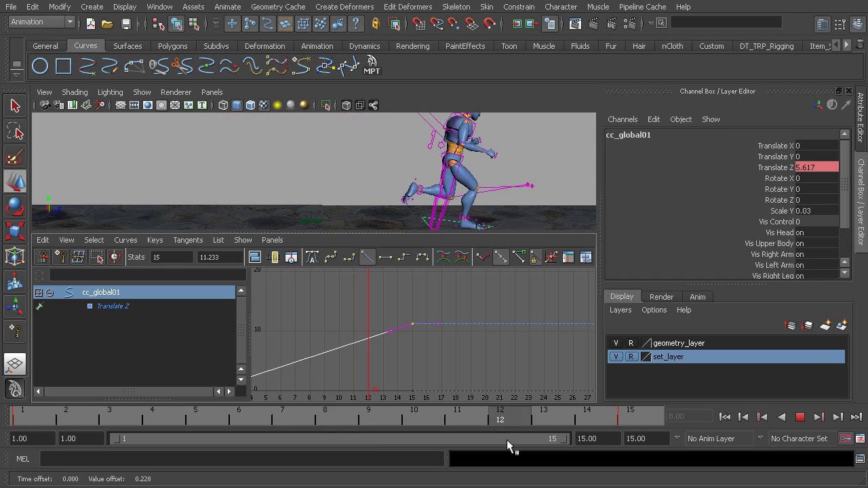Toggle viewport wireframe on shaded icon
Viewport: 868px width, 488px height.
[250, 105]
